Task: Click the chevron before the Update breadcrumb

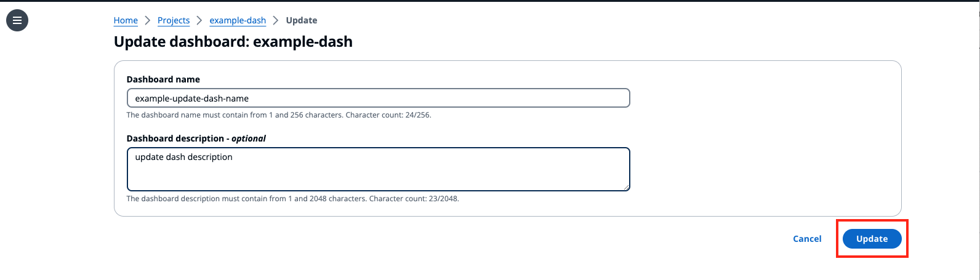Action: [276, 20]
